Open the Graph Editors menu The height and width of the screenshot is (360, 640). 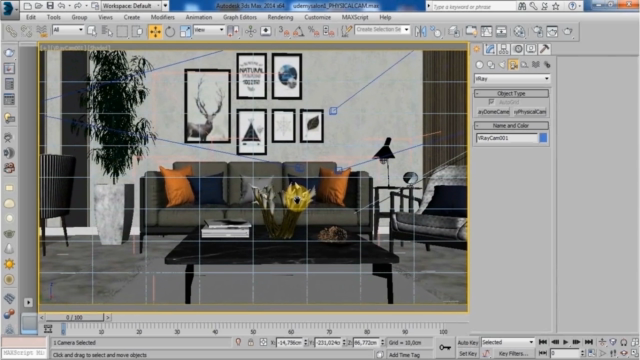(x=240, y=17)
